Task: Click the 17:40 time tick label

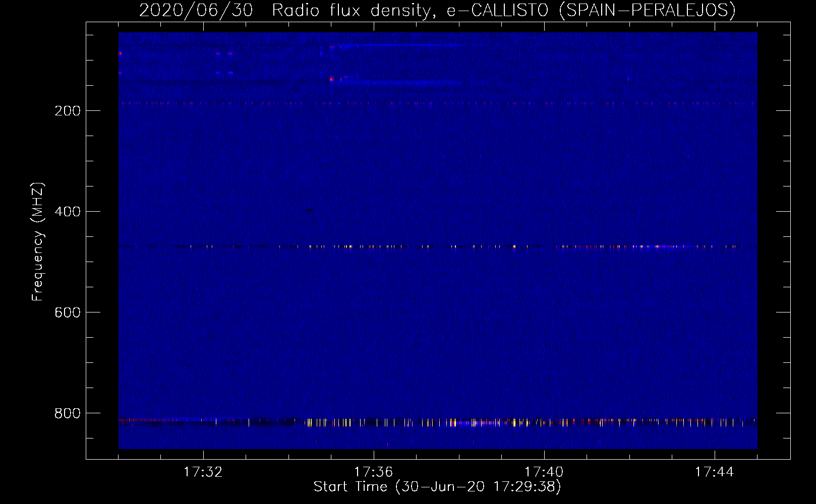Action: (544, 472)
